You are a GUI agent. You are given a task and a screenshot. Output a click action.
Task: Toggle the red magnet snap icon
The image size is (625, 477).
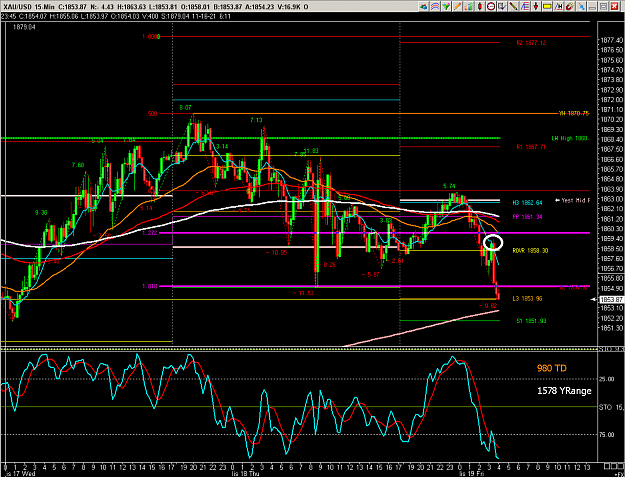(570, 6)
